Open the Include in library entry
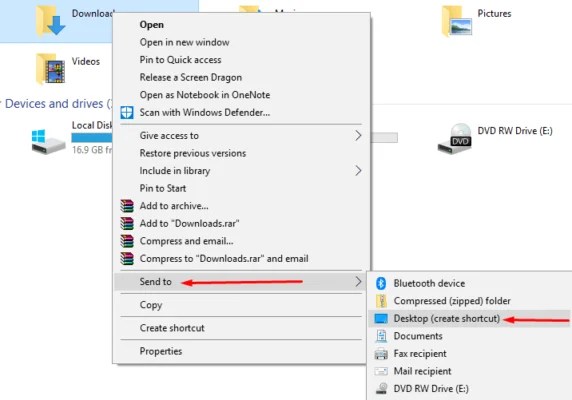Viewport: 572px width, 400px height. 241,171
